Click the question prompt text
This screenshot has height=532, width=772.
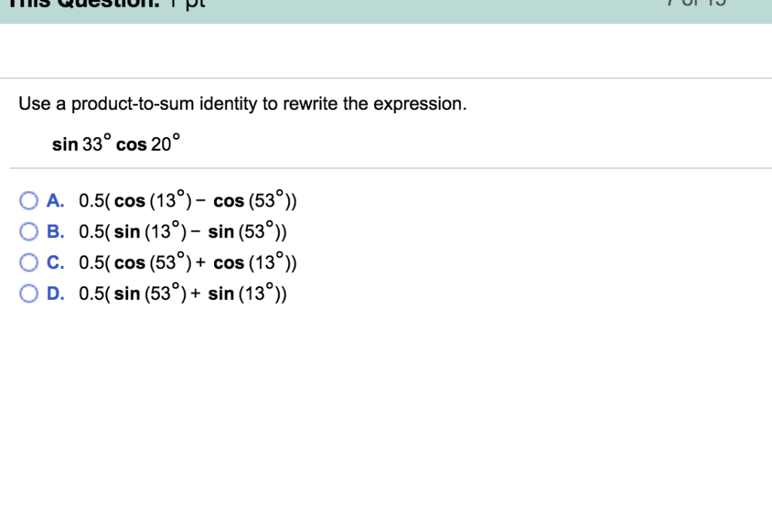coord(242,104)
